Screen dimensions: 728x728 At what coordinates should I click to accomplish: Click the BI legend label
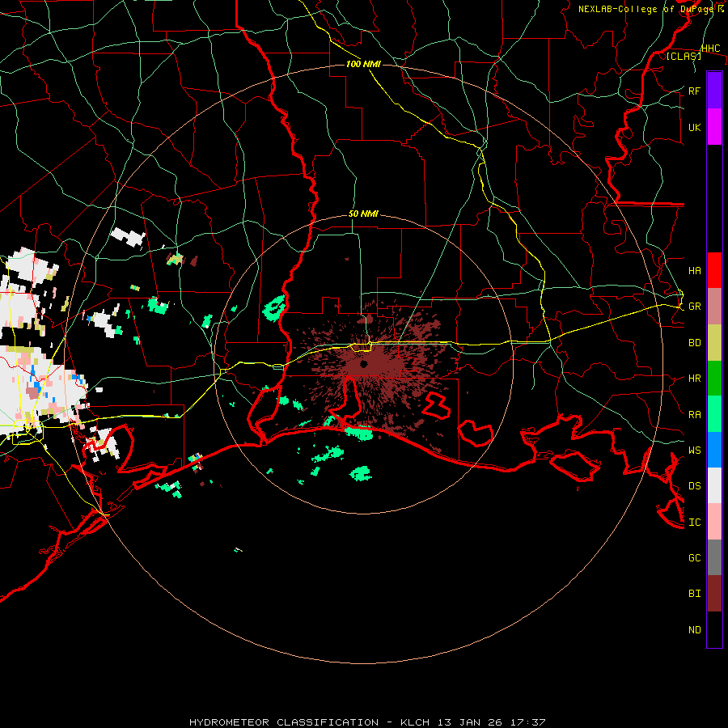[x=694, y=594]
